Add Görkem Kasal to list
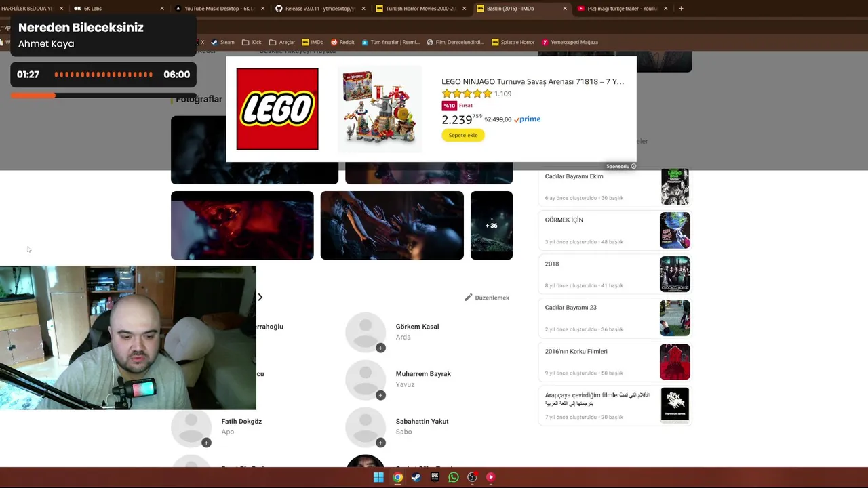 (x=380, y=348)
